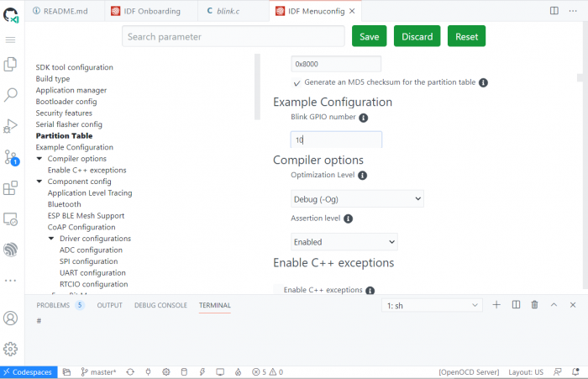Collapse the Driver configurations tree node

51,239
